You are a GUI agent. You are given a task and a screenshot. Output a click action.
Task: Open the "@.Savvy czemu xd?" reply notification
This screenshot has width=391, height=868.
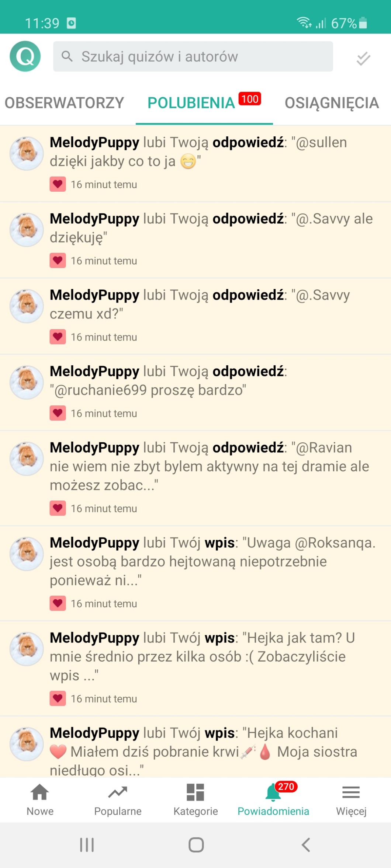pyautogui.click(x=195, y=316)
